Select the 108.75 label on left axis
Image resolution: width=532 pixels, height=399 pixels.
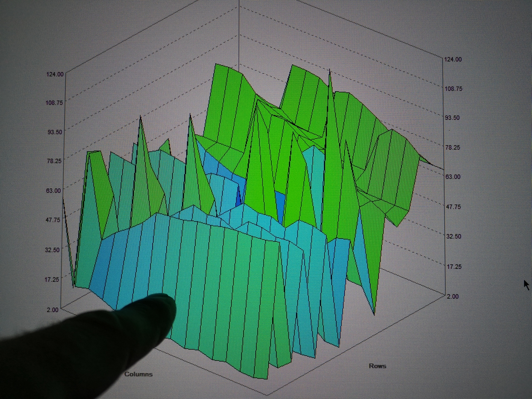(x=54, y=103)
